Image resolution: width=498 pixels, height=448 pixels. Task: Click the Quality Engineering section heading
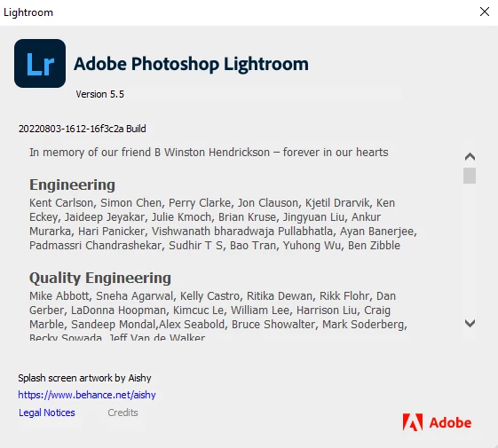100,278
